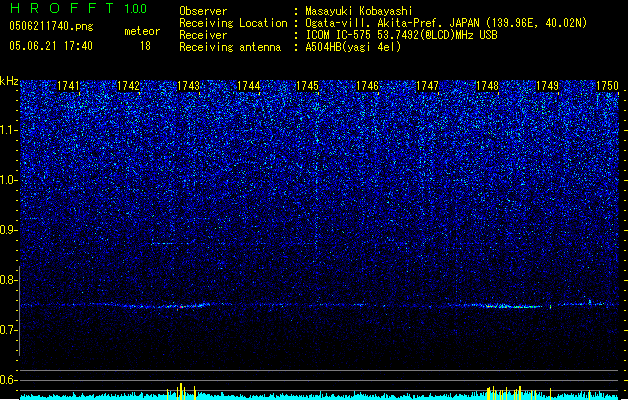Click observer name Masayuki Kobayashi
Screen dimensions: 629x400
point(359,11)
